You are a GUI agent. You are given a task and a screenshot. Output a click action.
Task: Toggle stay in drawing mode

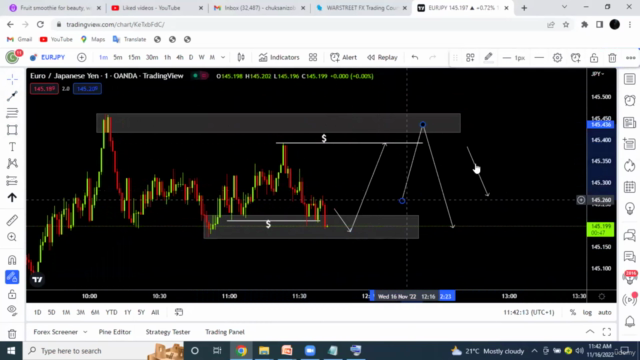pyautogui.click(x=12, y=277)
